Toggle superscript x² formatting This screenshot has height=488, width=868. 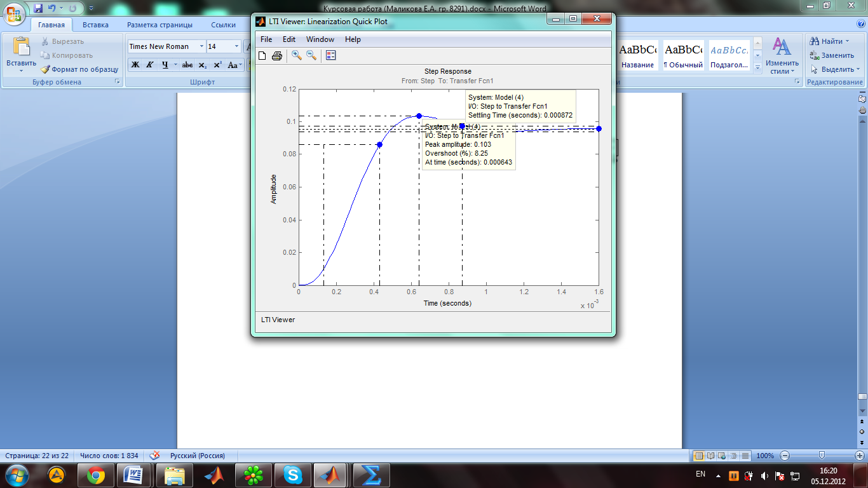[x=217, y=65]
